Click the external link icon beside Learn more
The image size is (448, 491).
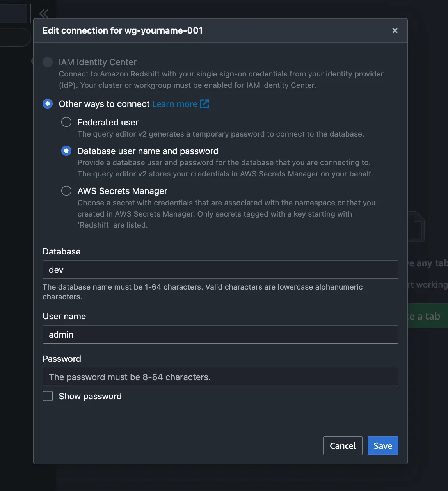pos(204,104)
